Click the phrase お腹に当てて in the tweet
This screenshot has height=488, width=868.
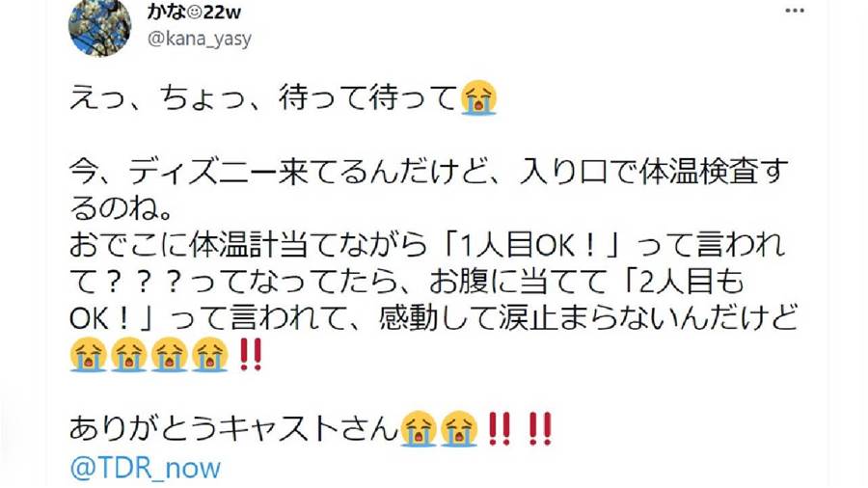(518, 283)
